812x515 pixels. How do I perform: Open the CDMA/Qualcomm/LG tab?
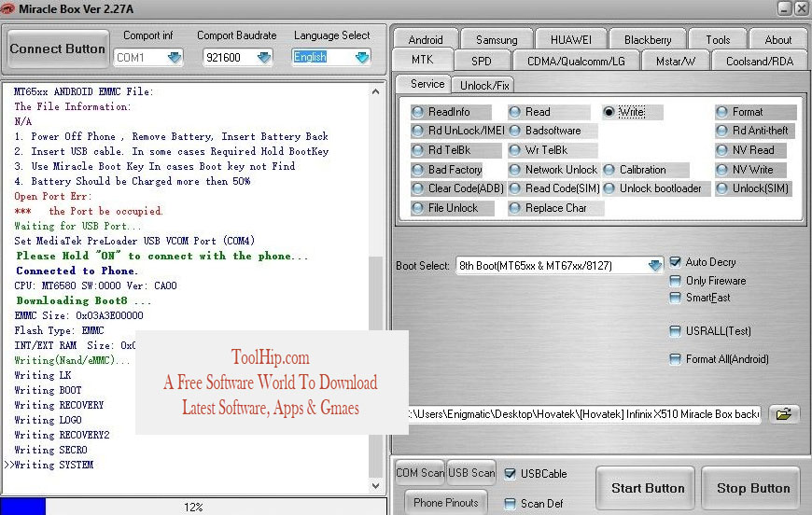tap(576, 61)
